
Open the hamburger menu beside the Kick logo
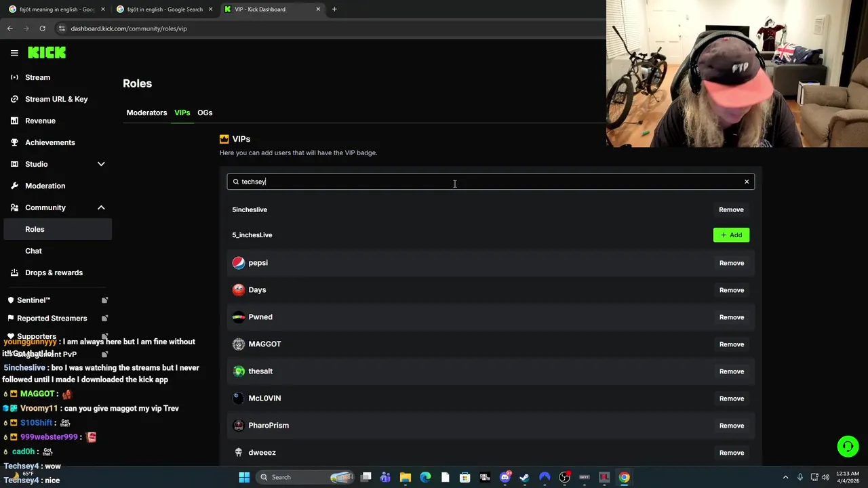click(14, 53)
